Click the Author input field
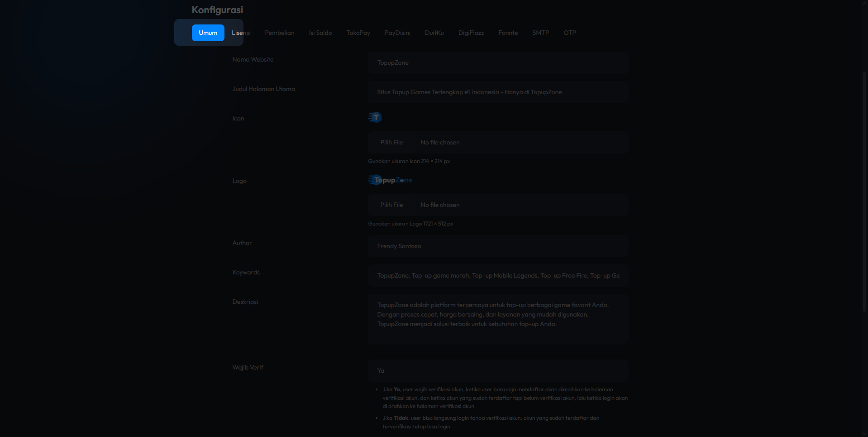 pyautogui.click(x=498, y=246)
